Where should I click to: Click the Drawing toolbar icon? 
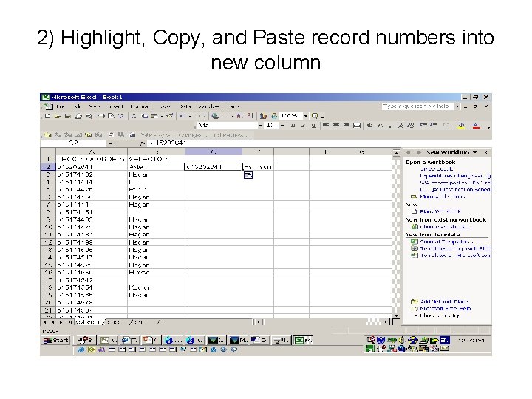coord(273,116)
